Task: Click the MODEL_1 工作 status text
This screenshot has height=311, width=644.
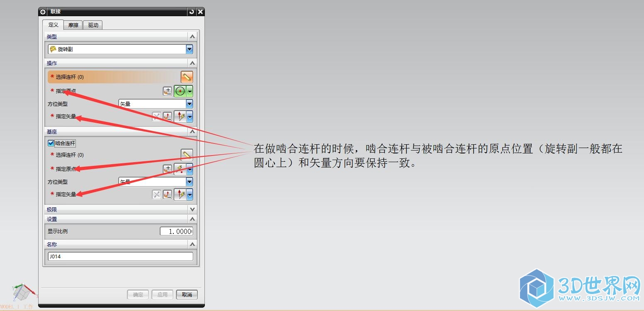Action: (17, 307)
